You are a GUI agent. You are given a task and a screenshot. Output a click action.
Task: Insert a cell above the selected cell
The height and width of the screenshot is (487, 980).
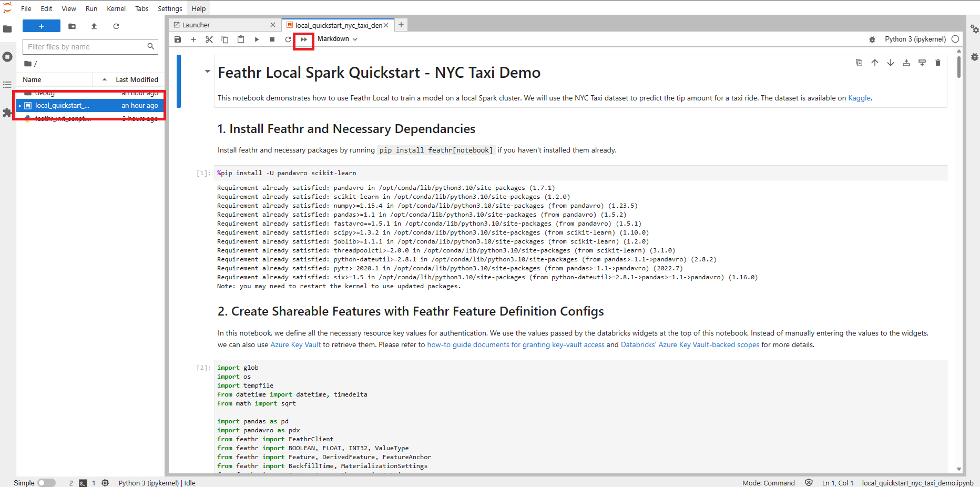(906, 63)
